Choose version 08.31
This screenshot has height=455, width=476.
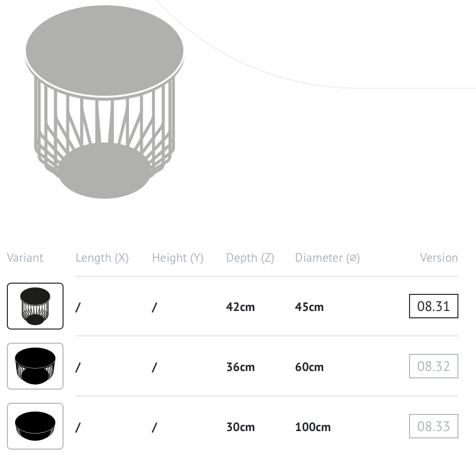pyautogui.click(x=433, y=306)
